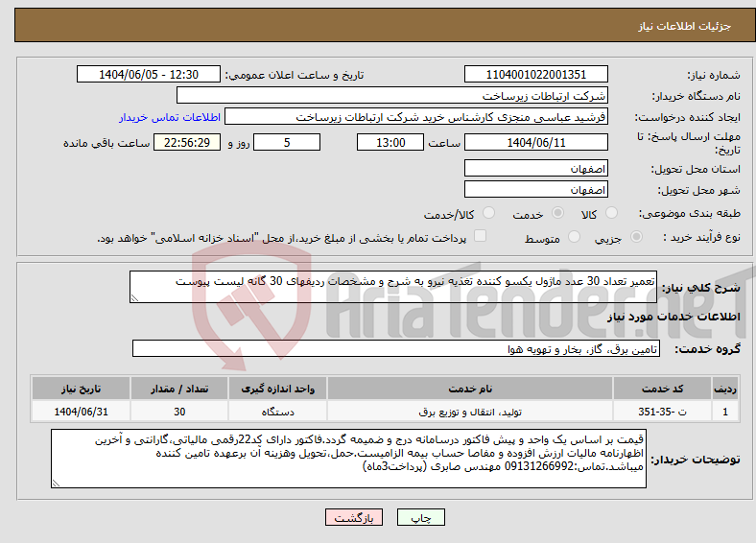Click the need date cell 1404/06/31
The width and height of the screenshot is (756, 543).
[x=81, y=412]
